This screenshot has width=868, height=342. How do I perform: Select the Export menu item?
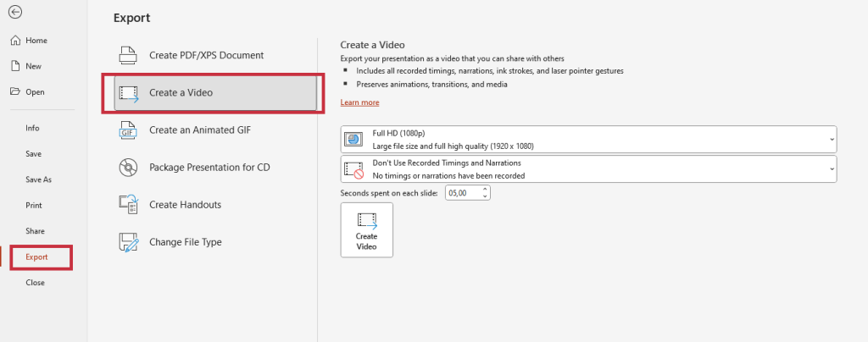(36, 257)
